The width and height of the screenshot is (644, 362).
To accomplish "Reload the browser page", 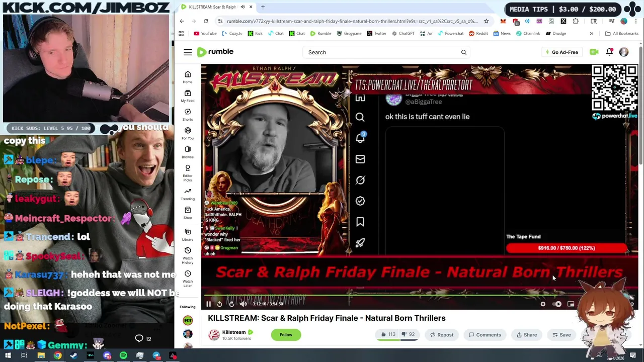I will click(x=206, y=21).
